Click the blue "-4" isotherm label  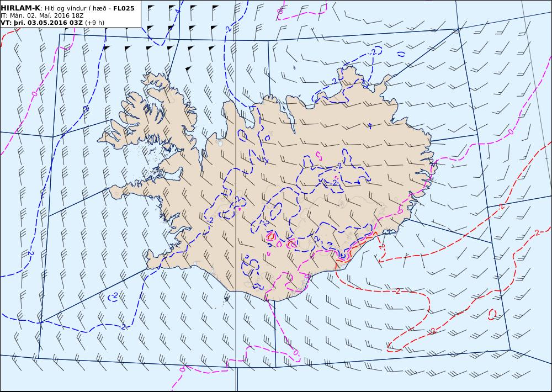pos(177,11)
